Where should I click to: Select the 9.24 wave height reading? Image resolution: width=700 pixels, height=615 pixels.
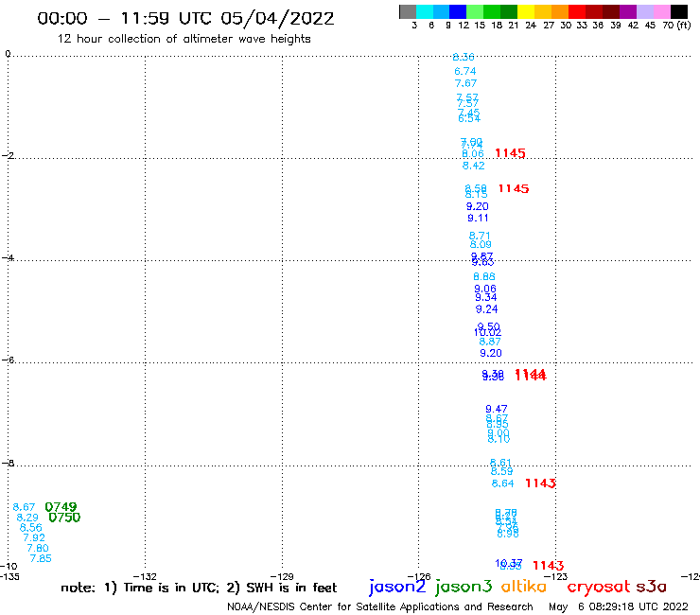click(486, 309)
